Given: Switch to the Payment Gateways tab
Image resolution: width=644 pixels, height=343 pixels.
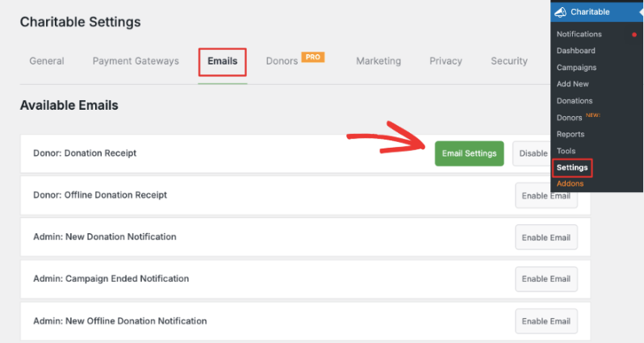Looking at the screenshot, I should tap(136, 61).
